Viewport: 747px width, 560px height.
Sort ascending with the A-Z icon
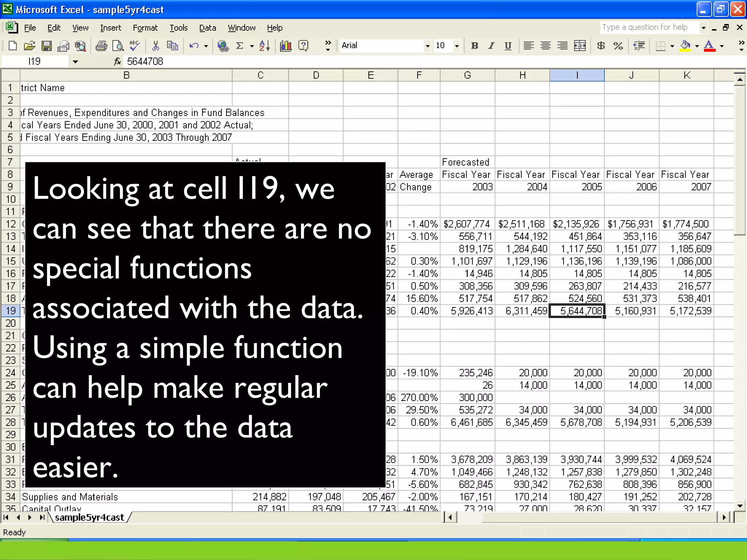pyautogui.click(x=264, y=46)
